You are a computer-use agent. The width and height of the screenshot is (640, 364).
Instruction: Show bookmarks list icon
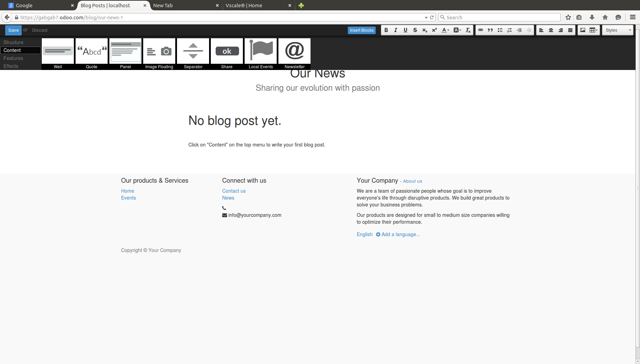click(579, 17)
